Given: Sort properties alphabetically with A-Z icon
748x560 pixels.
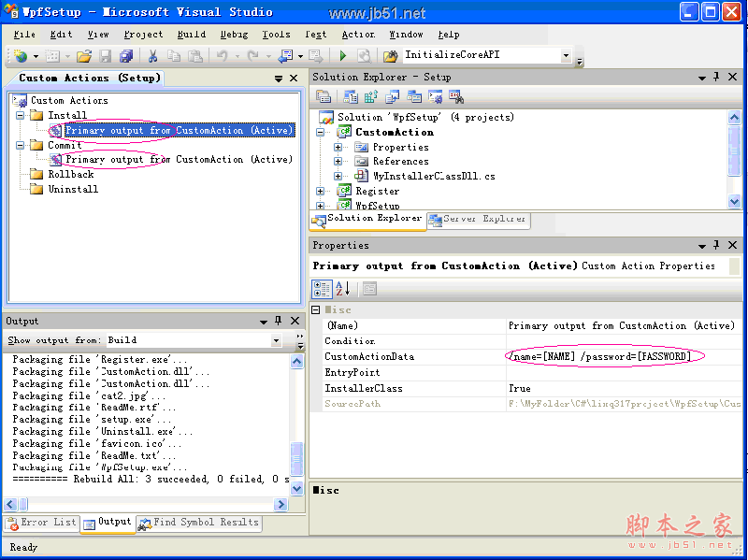Looking at the screenshot, I should click(x=343, y=289).
